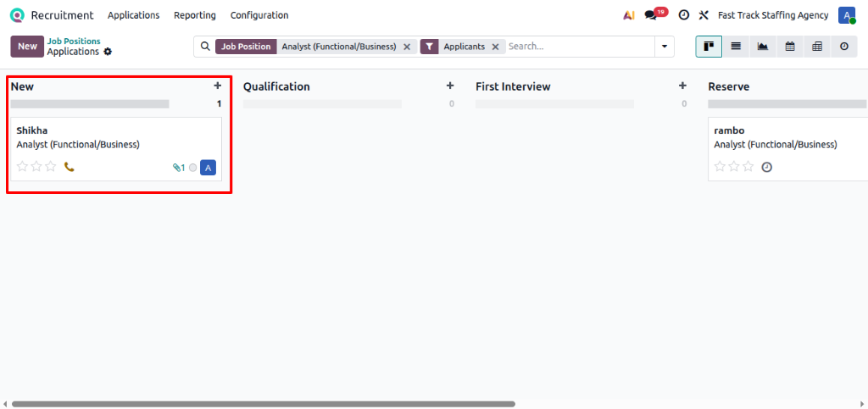Click the horizontal scrollbar at the bottom
This screenshot has width=868, height=409.
pyautogui.click(x=263, y=404)
